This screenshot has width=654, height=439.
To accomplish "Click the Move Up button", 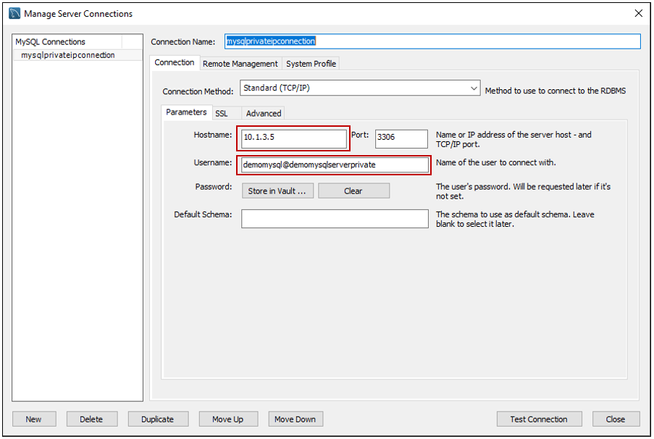I will (228, 419).
